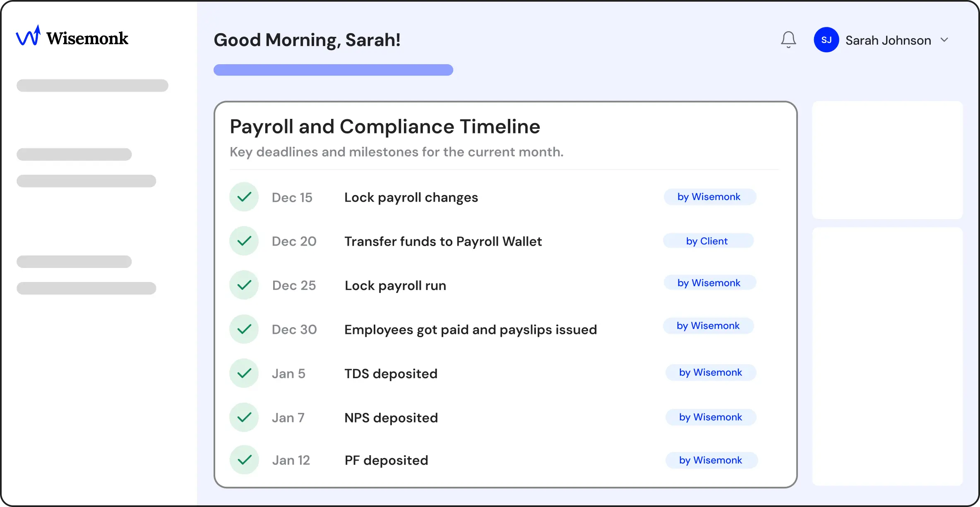
Task: Click the by Wisemonk tag on TDS deposited
Action: (711, 372)
